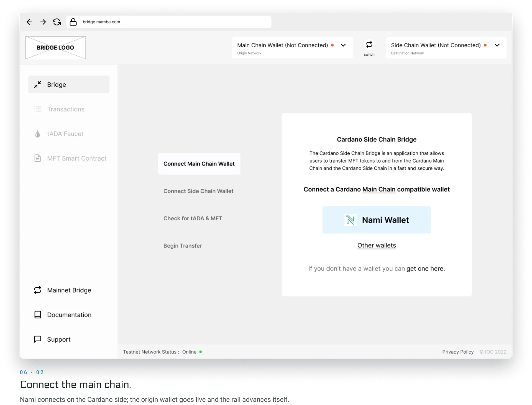Click the MFT Smart Contract document icon
Screen dimensions: 532x405
pyautogui.click(x=38, y=158)
